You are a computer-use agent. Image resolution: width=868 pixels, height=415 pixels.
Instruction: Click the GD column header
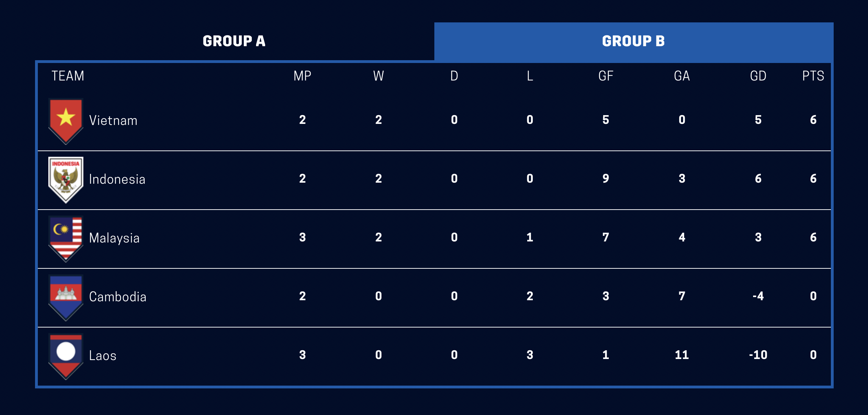[x=758, y=76]
